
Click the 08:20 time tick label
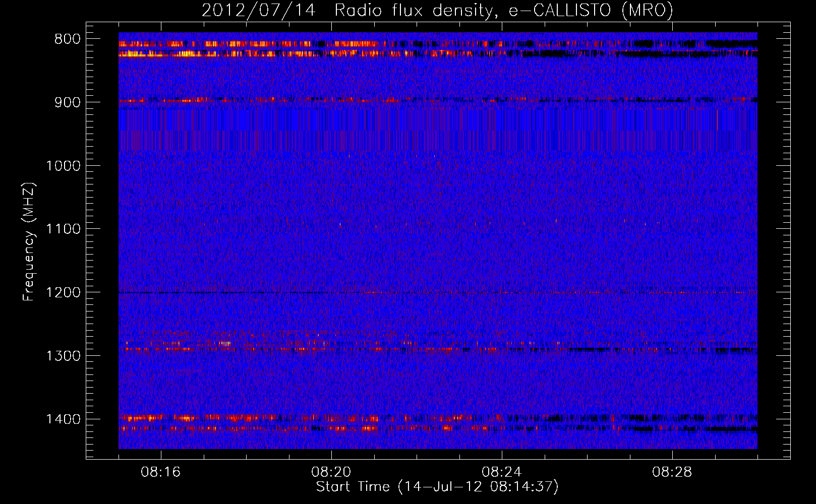[331, 472]
